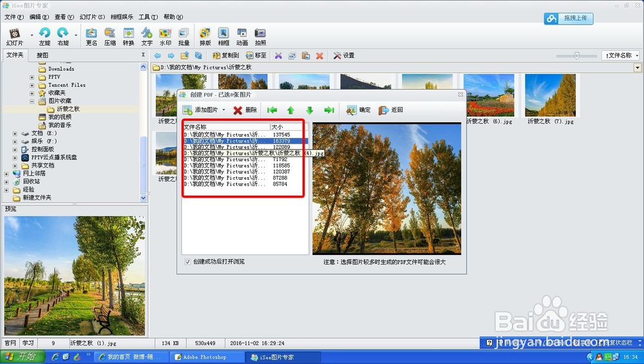Click the paste clipboard icon
This screenshot has height=364, width=644.
click(306, 55)
